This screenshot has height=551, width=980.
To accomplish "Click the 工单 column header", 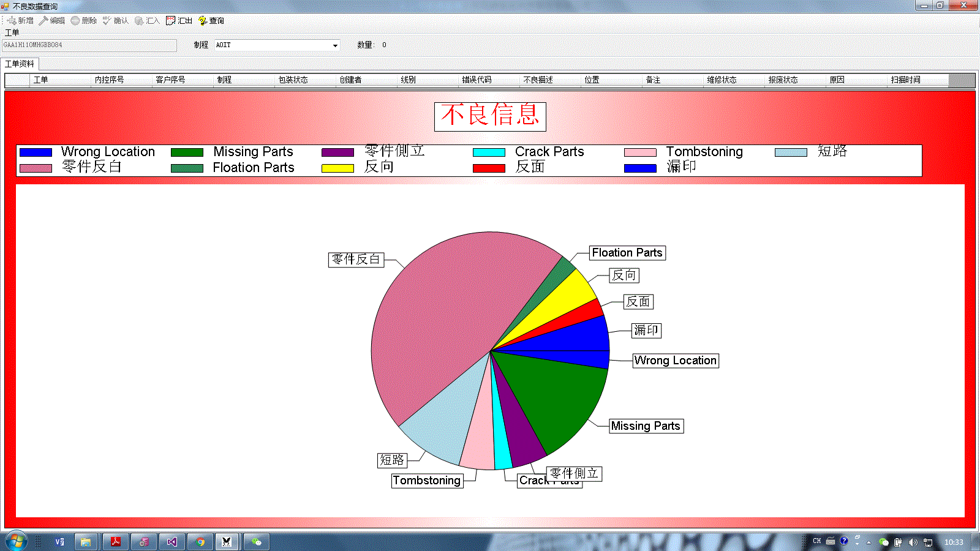I will click(60, 80).
